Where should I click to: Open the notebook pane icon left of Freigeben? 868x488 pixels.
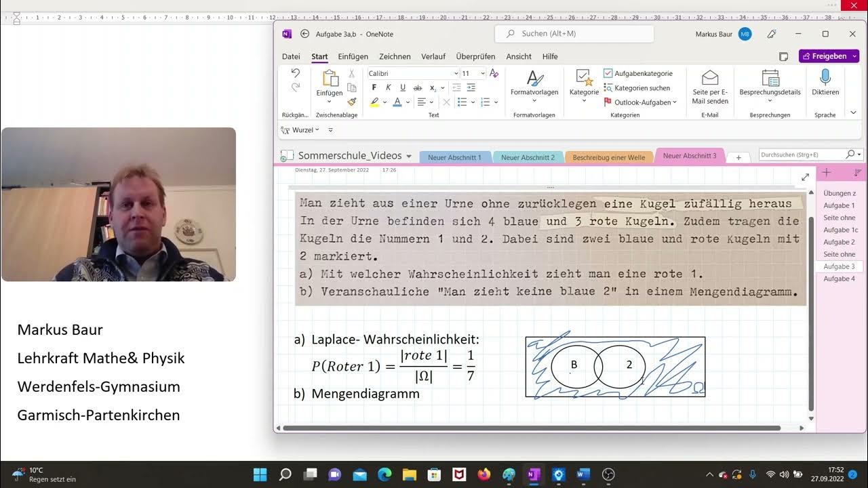pyautogui.click(x=783, y=56)
